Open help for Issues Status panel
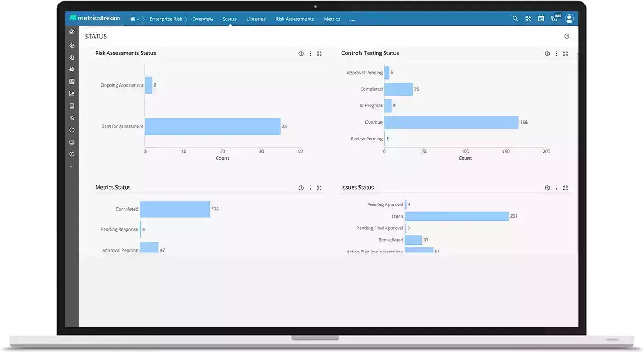The width and height of the screenshot is (644, 352). point(547,188)
